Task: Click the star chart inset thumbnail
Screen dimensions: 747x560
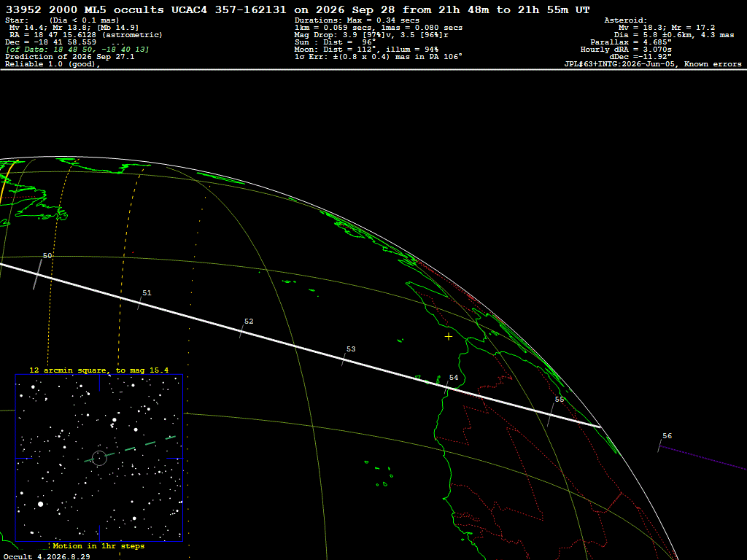Action: (x=99, y=458)
